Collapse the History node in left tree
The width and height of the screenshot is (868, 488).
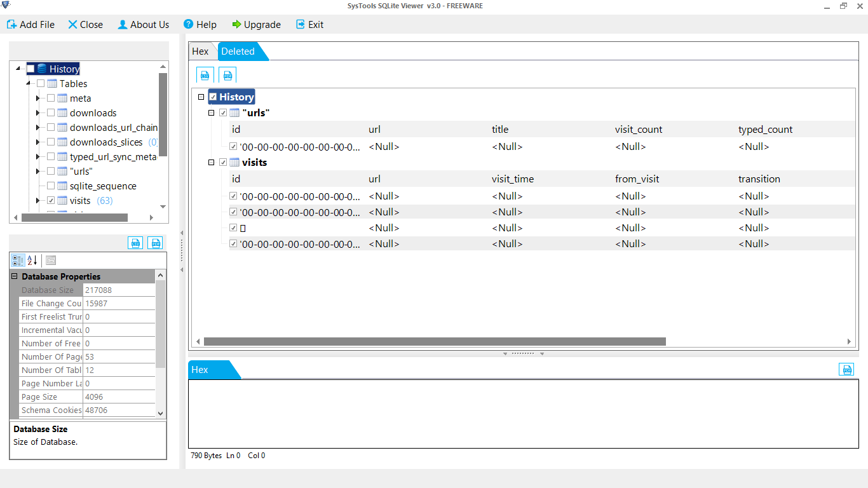[x=18, y=69]
